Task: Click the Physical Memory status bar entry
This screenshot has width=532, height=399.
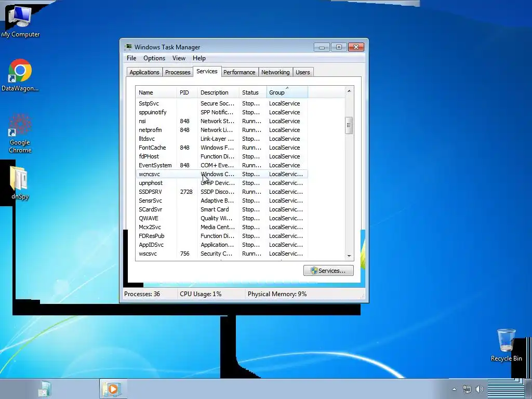Action: click(x=277, y=294)
